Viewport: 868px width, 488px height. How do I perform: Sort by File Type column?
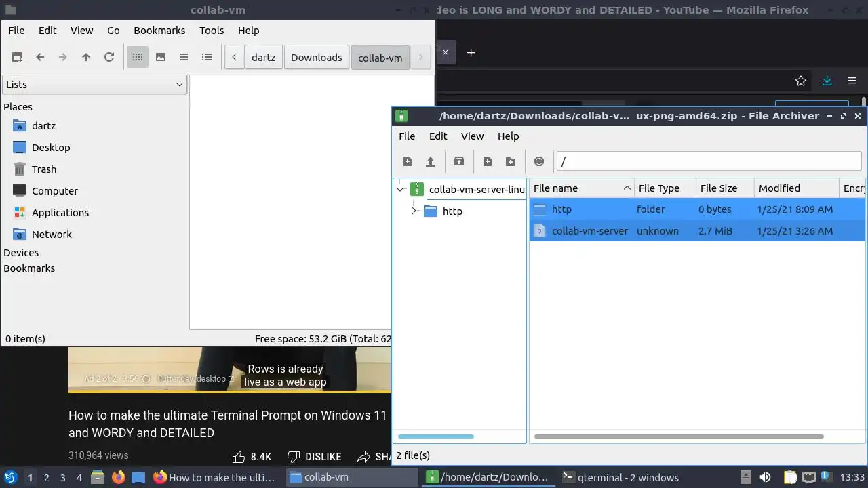click(665, 188)
